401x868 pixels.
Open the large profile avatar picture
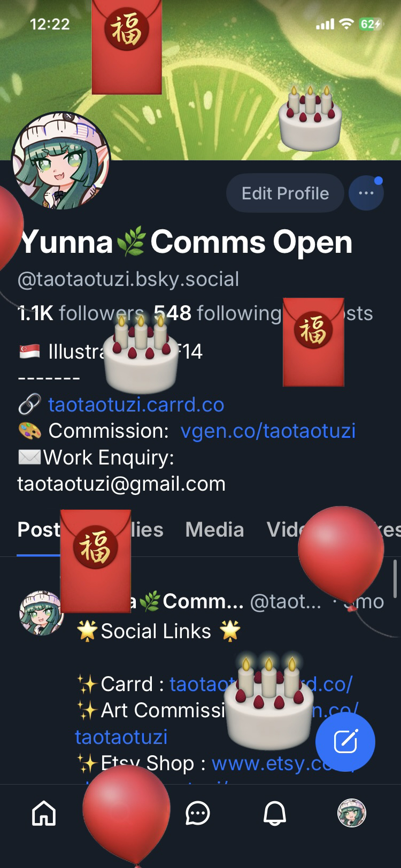point(60,161)
